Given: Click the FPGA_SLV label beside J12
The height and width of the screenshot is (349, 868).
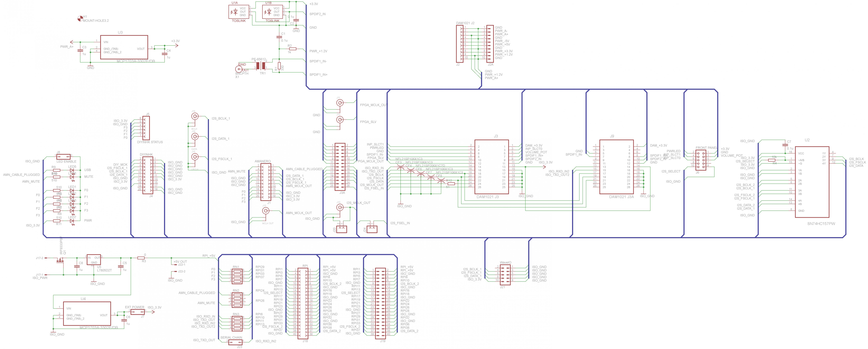Looking at the screenshot, I should click(368, 122).
